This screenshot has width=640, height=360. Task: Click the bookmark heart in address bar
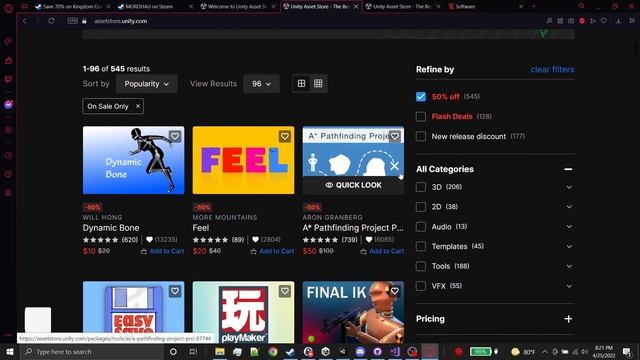(604, 21)
